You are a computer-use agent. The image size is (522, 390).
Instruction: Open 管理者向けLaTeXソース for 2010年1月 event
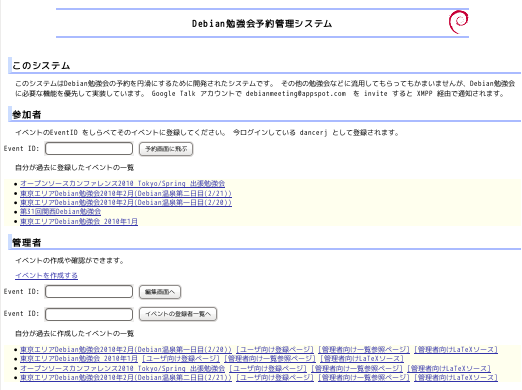(x=362, y=359)
